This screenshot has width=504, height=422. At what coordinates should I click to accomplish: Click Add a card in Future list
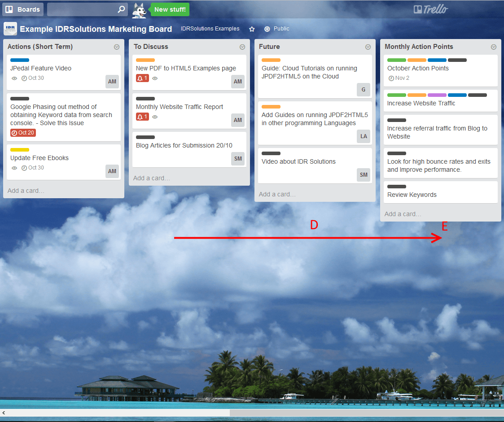[x=277, y=194]
